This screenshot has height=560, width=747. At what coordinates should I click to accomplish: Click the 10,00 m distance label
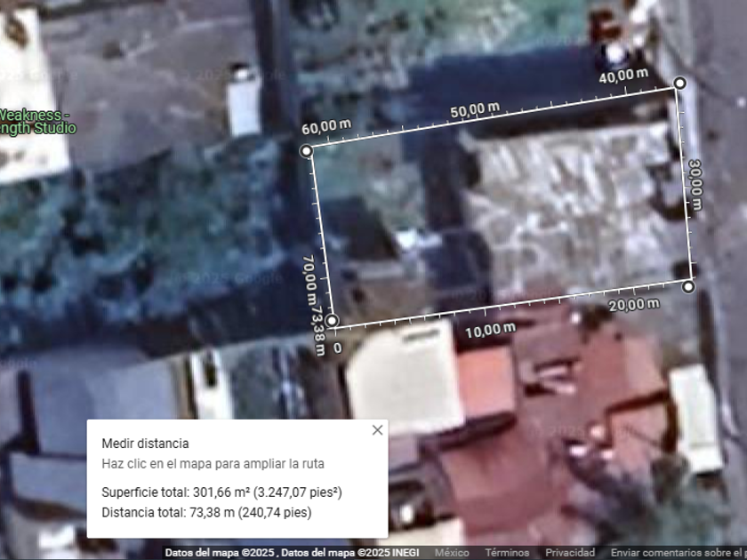coord(490,330)
